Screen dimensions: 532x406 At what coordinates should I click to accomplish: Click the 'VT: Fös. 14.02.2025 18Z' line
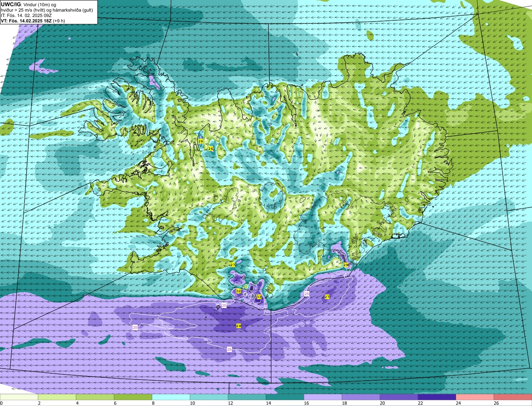(25, 21)
